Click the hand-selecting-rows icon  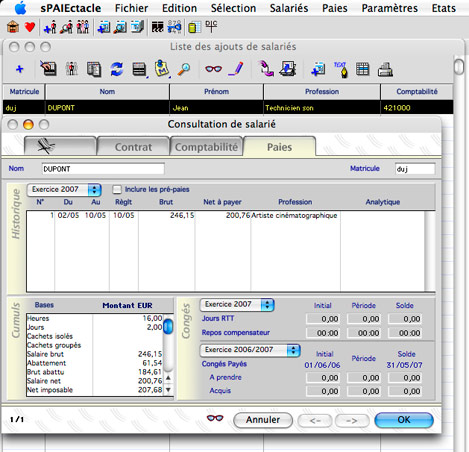(x=48, y=68)
